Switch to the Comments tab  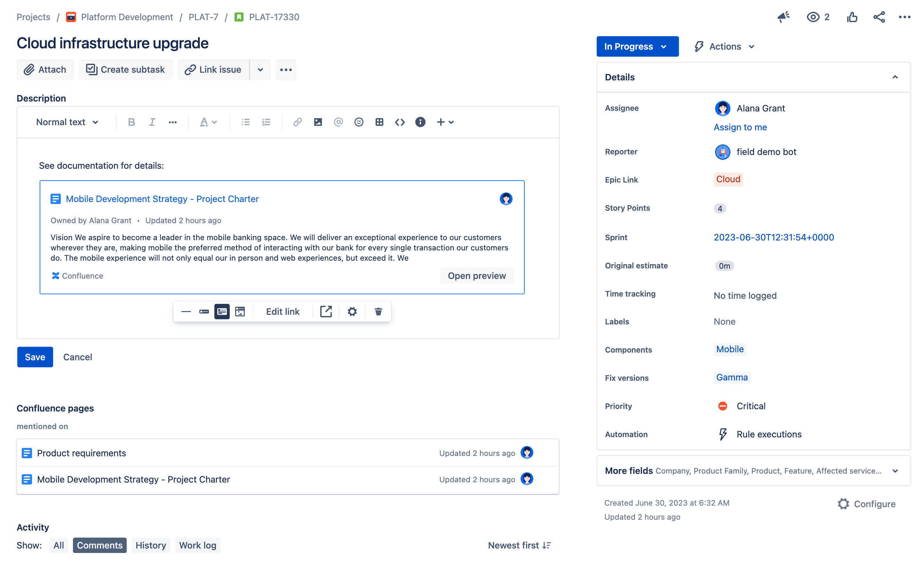tap(100, 544)
